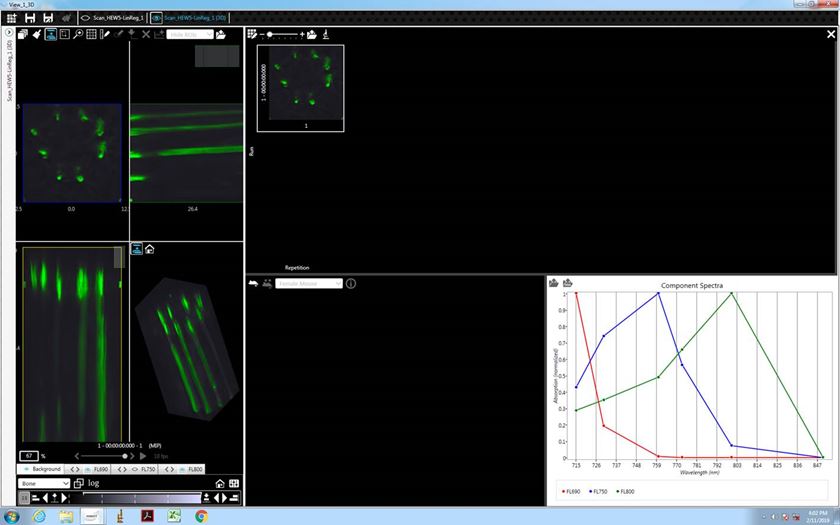Click the frame playback slider handle
Screen dimensions: 840x525
coord(124,456)
